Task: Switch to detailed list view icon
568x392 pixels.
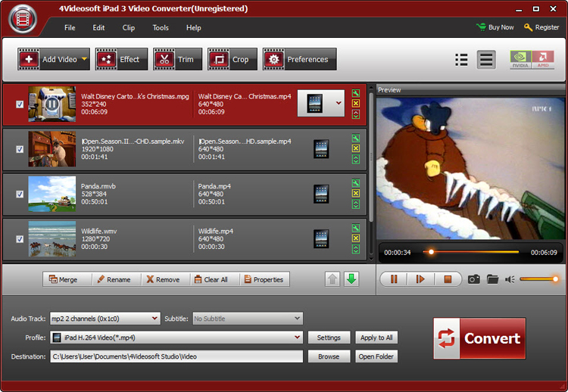Action: click(486, 60)
